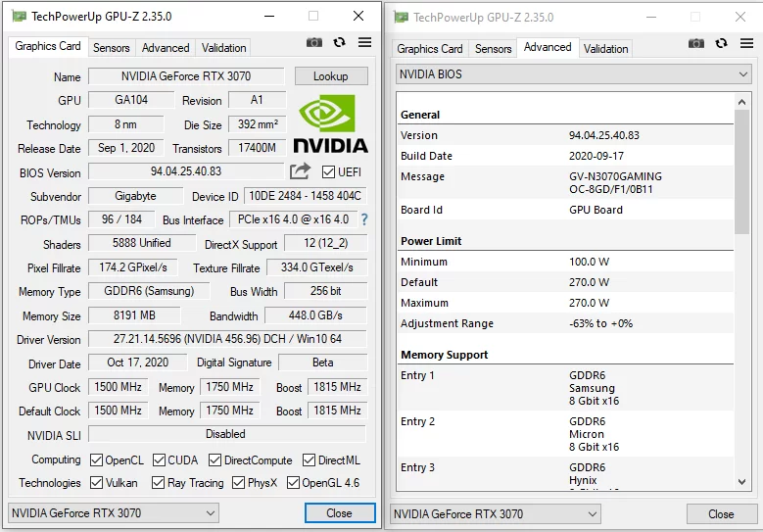Viewport: 763px width, 532px height.
Task: Click the refresh icon in left window
Action: (340, 43)
